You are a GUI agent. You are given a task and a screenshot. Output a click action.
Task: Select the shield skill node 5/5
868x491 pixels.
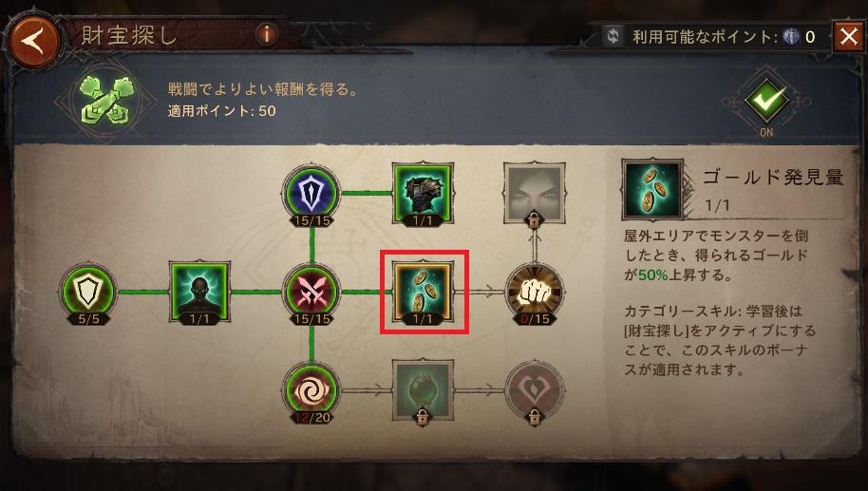(x=88, y=293)
